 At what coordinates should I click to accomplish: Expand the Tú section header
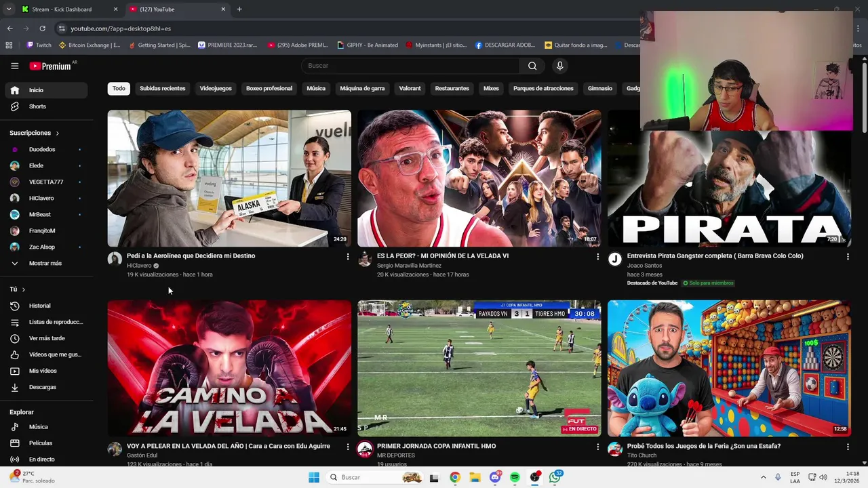coord(18,289)
